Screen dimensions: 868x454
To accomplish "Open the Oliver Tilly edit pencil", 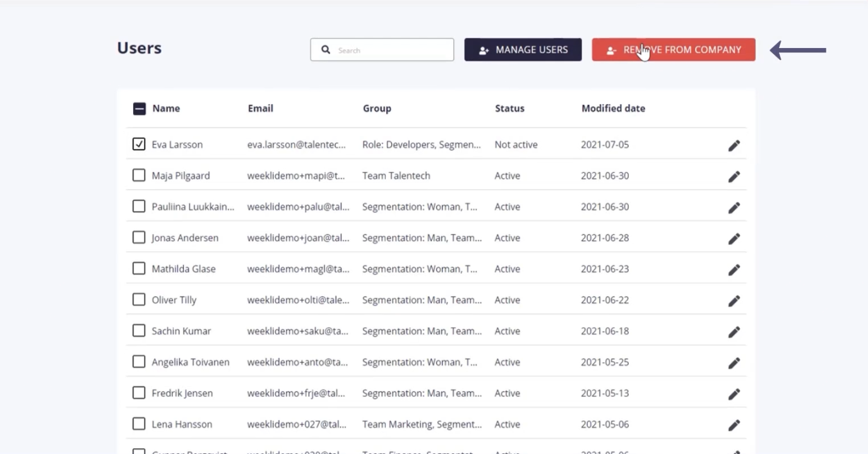I will [734, 301].
